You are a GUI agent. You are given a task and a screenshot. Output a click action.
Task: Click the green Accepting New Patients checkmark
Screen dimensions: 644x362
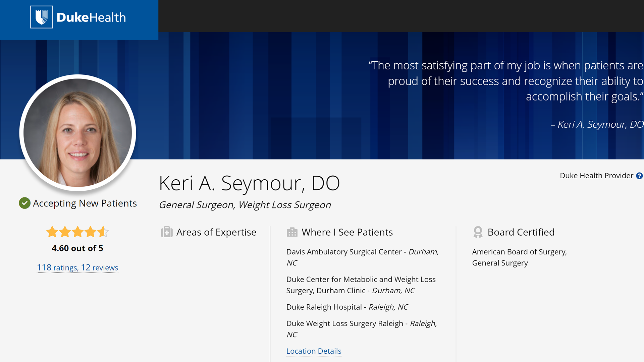click(24, 203)
